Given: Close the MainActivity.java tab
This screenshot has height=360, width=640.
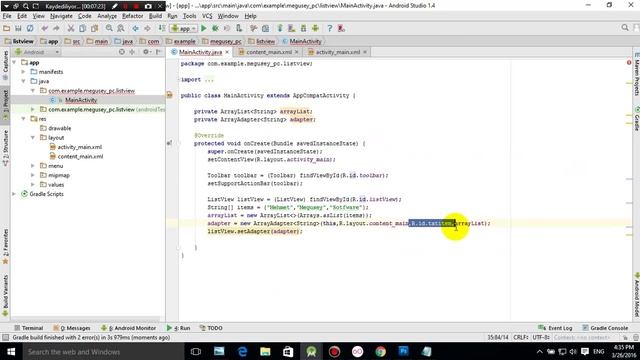Looking at the screenshot, I should (x=227, y=52).
